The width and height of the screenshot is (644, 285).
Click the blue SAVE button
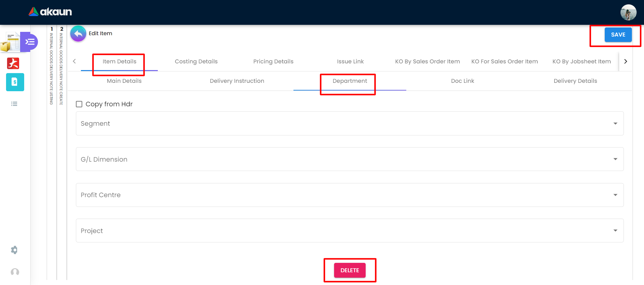(618, 35)
